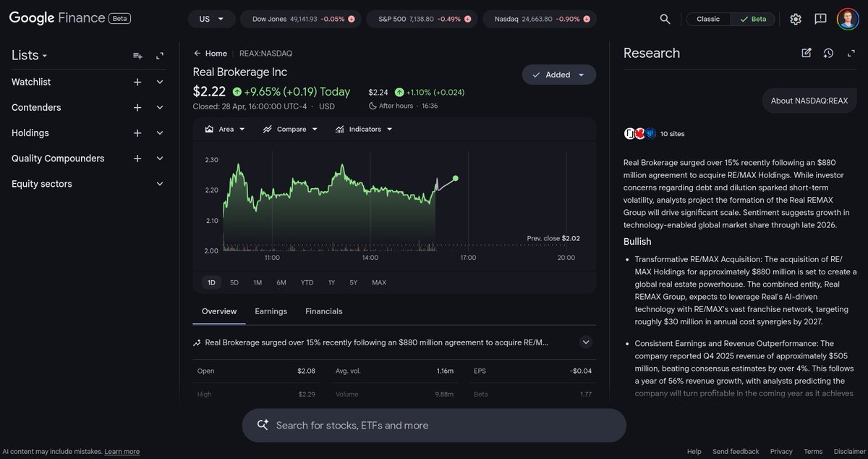The width and height of the screenshot is (868, 459).
Task: Open the Terms footer link
Action: pyautogui.click(x=813, y=451)
